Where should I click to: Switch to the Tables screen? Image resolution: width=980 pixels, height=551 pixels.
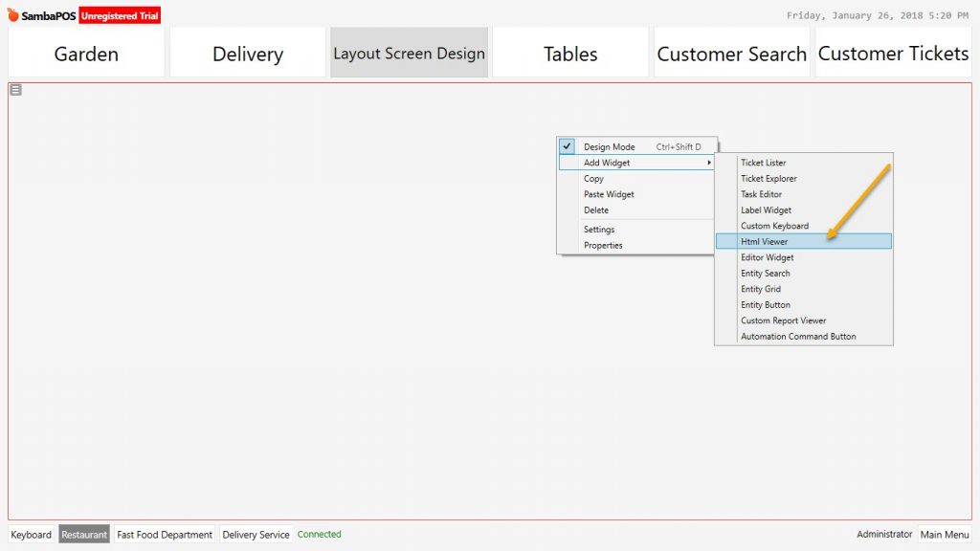point(570,53)
